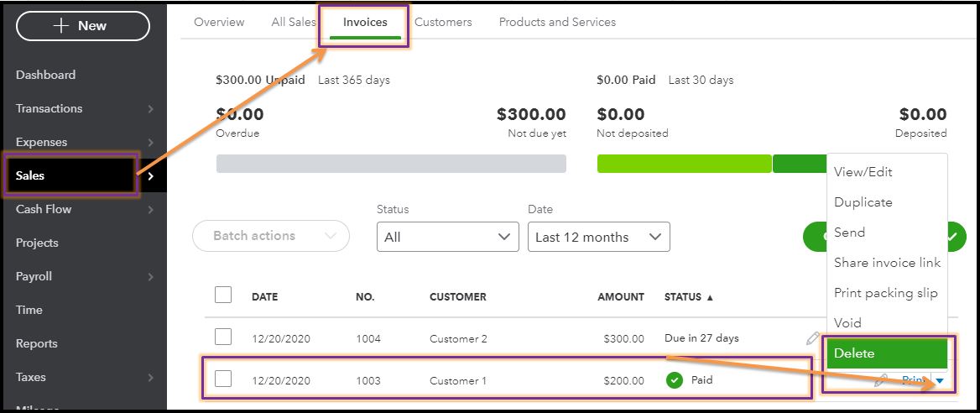Open Reports in the left sidebar
Viewport: 980px width, 413px height.
37,343
